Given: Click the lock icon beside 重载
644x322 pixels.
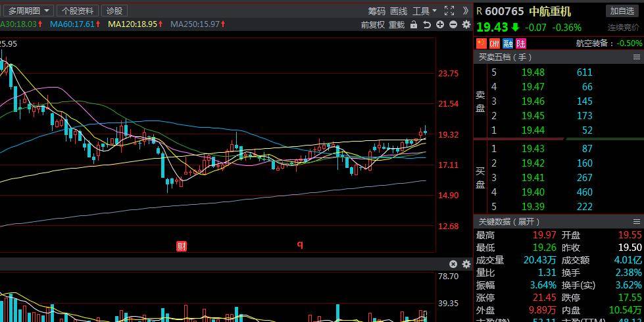Looking at the screenshot, I should 414,24.
